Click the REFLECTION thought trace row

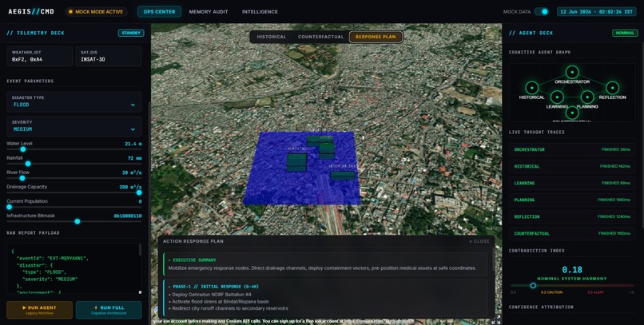pos(572,216)
